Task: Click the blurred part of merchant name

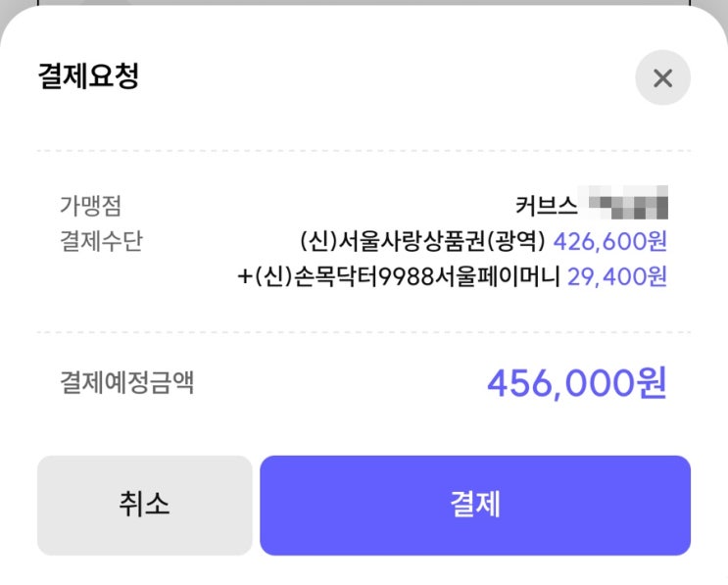Action: 630,206
